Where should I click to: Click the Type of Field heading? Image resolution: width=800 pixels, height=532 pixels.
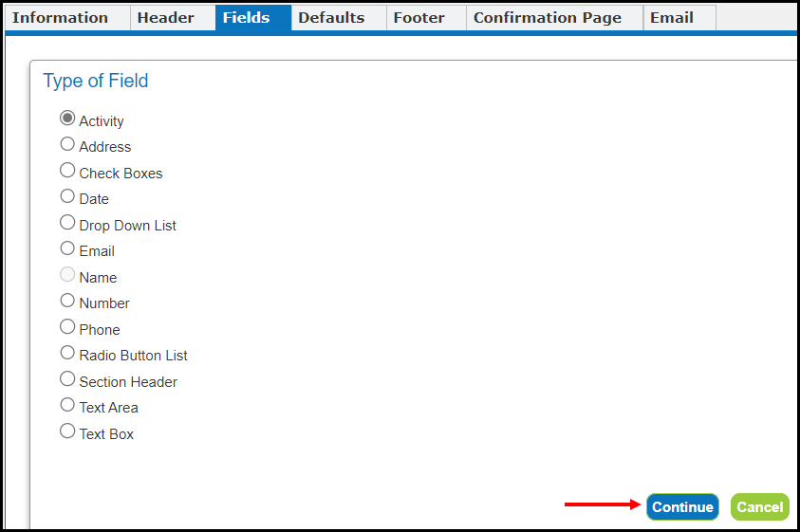tap(96, 81)
